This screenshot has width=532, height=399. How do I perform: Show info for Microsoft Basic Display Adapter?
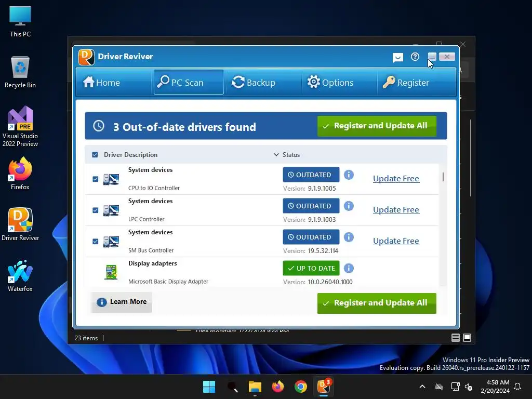349,269
